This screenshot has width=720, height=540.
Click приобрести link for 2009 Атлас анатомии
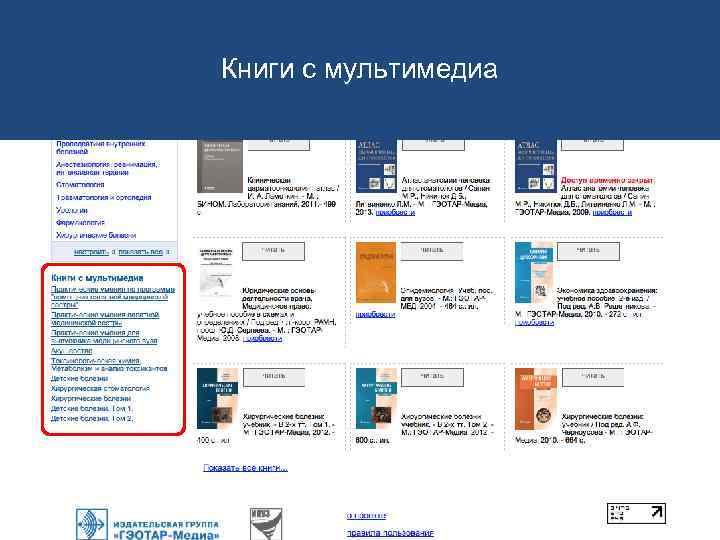[x=612, y=212]
